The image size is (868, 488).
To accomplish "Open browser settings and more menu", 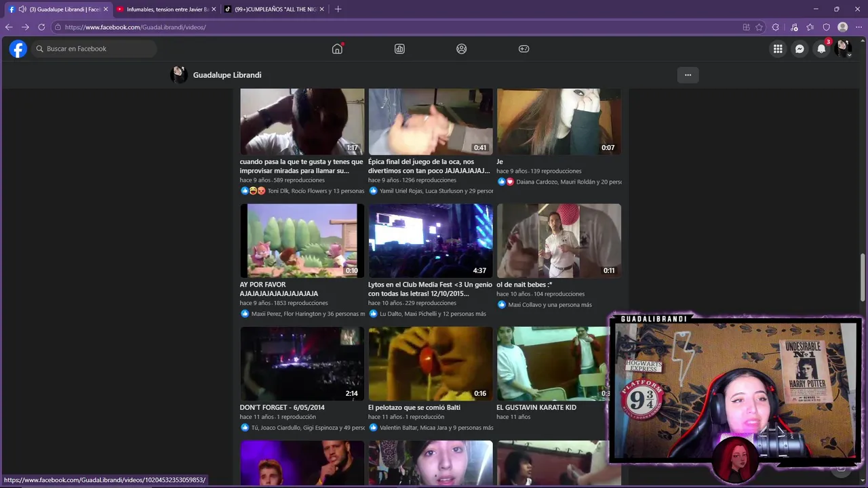I will point(859,27).
